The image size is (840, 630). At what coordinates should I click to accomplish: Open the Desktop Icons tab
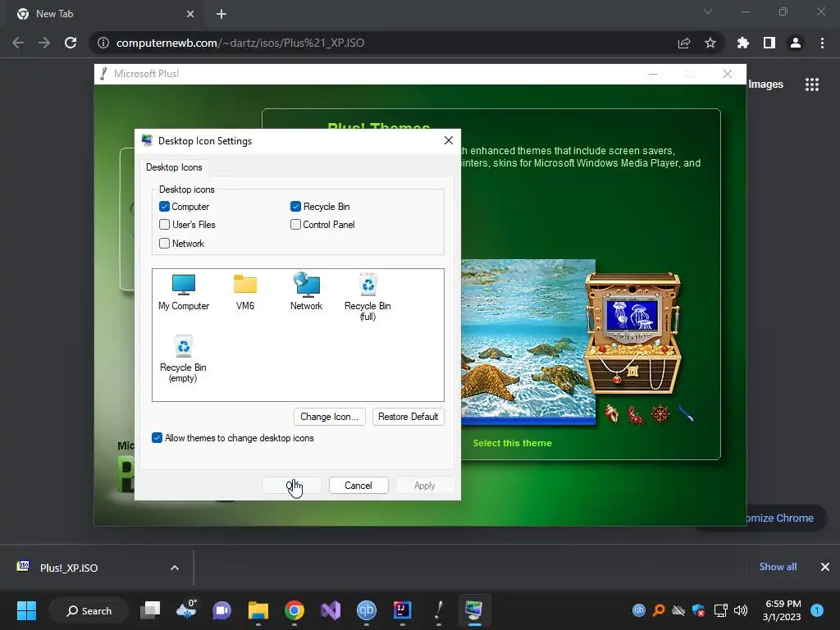(x=174, y=167)
